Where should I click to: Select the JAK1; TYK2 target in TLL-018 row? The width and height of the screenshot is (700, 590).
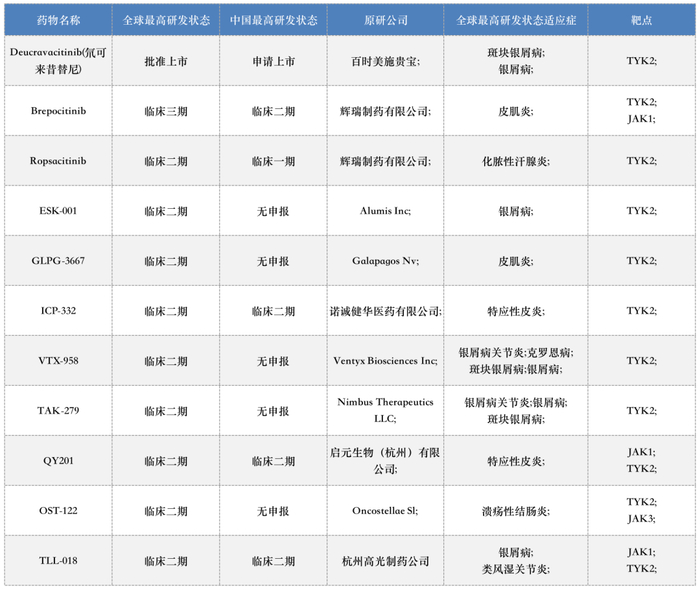[x=642, y=561]
